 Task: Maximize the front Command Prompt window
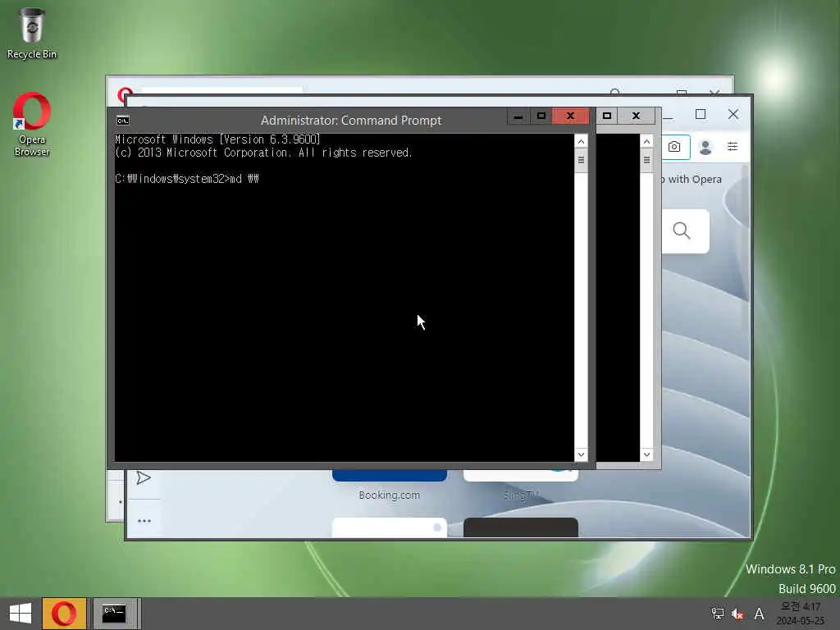pos(541,116)
